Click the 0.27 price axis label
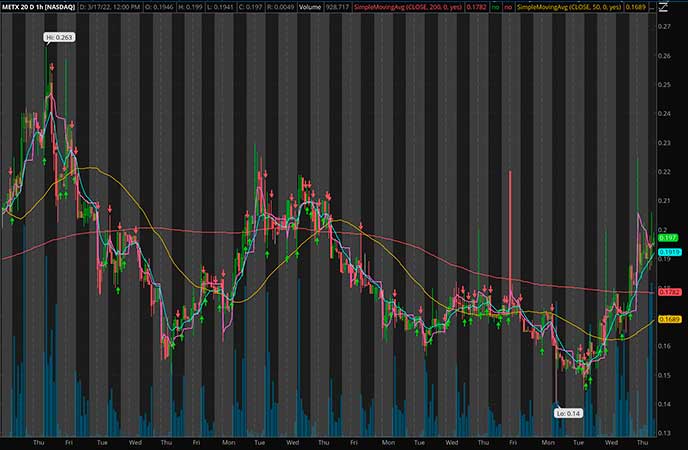 [664, 27]
